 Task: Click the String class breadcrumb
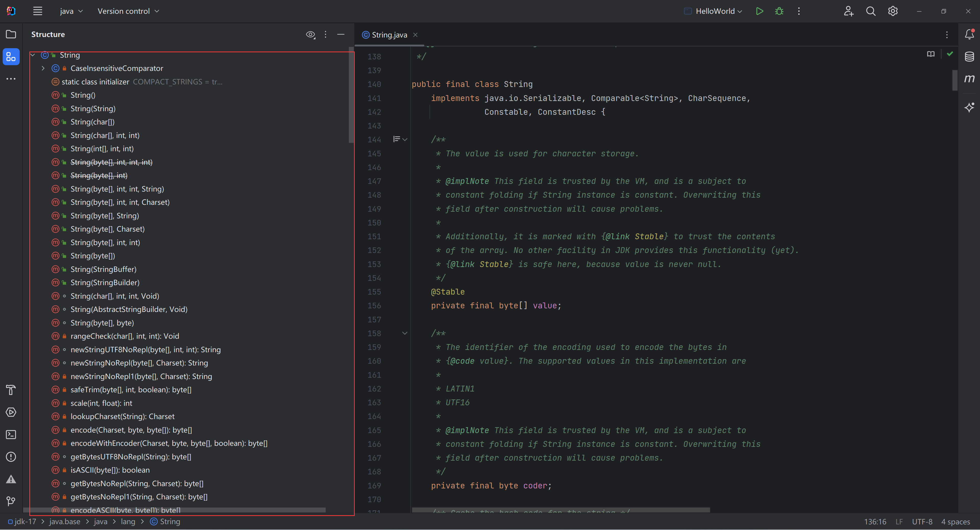tap(165, 522)
